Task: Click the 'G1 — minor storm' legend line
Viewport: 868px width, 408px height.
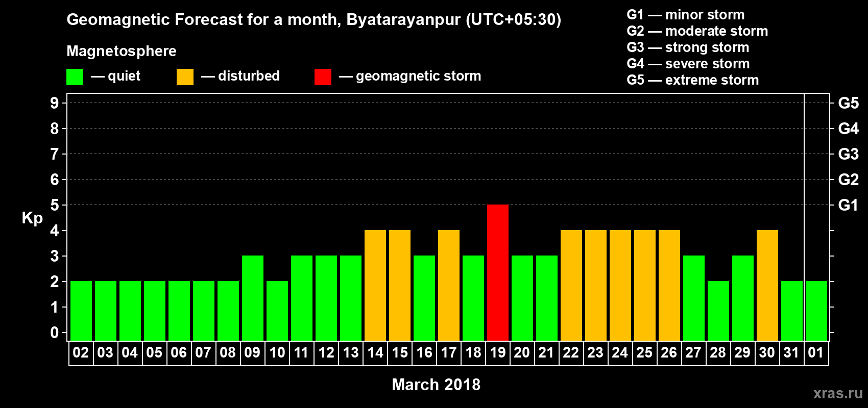Action: pos(686,15)
